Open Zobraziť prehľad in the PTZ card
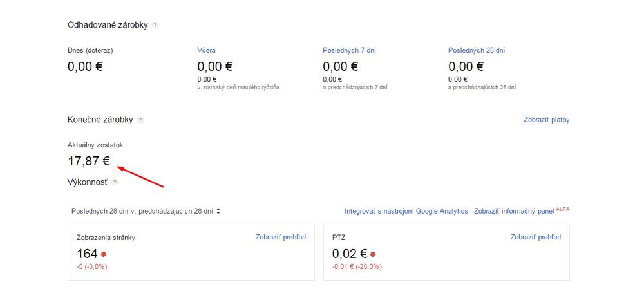Image resolution: width=644 pixels, height=289 pixels. 536,237
